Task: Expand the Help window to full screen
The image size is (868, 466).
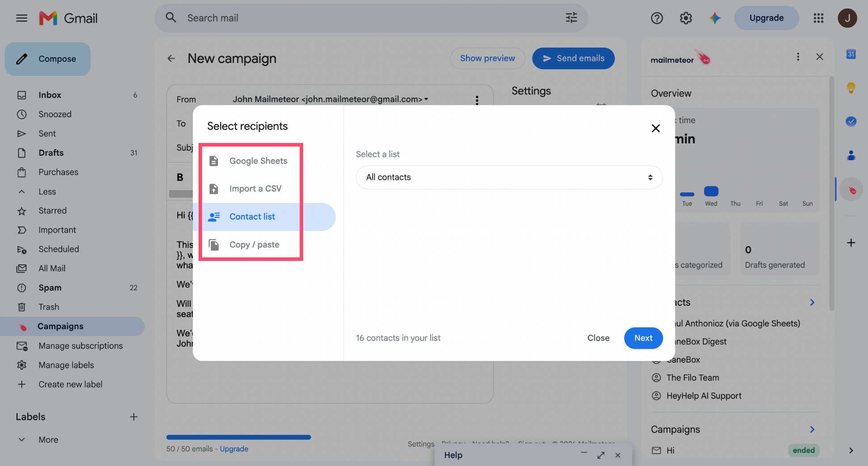Action: [x=601, y=455]
